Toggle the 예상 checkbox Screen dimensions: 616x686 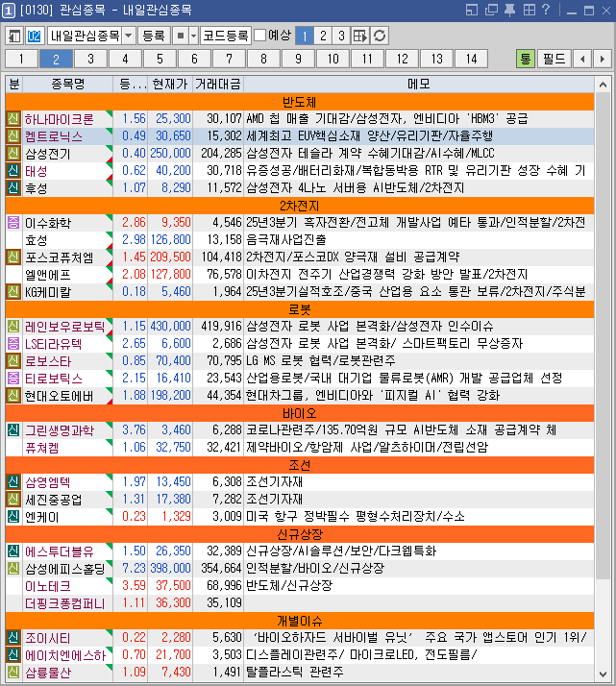(259, 36)
